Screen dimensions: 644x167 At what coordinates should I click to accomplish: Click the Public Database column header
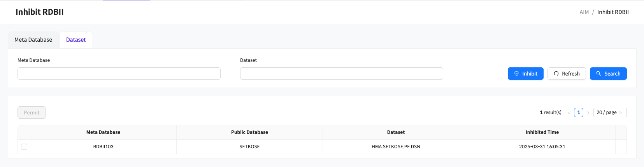(x=249, y=132)
